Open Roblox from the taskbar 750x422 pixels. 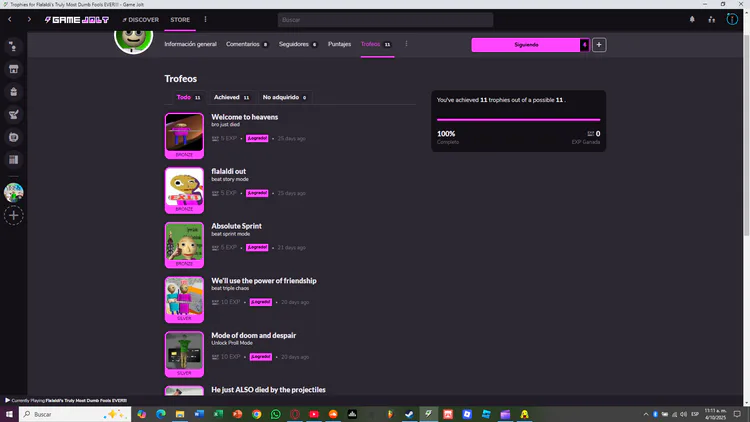(467, 414)
